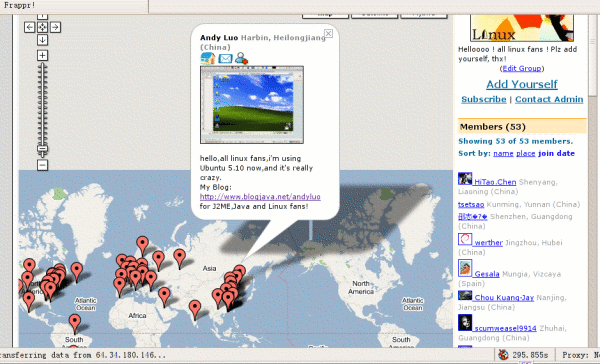The image size is (600, 364).
Task: Zoom in with the plus button
Action: click(x=42, y=55)
